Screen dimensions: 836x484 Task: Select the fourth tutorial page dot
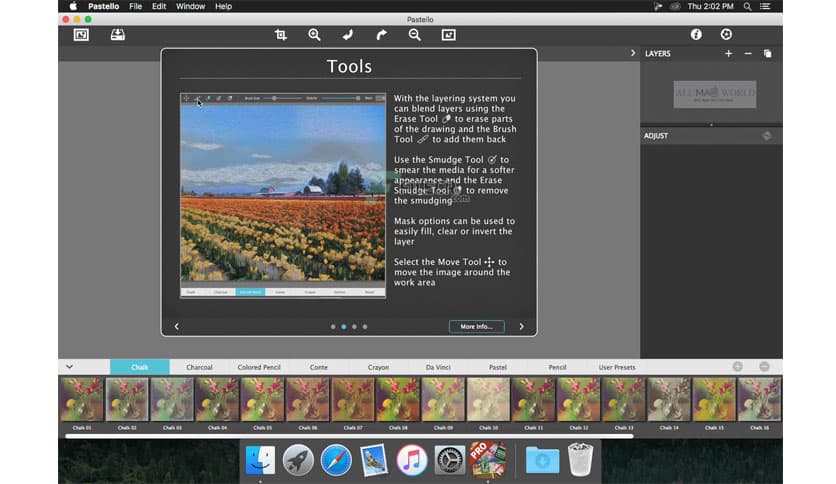365,327
